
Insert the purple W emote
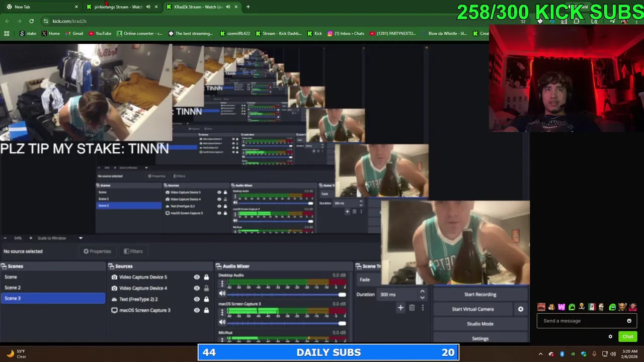click(x=561, y=307)
